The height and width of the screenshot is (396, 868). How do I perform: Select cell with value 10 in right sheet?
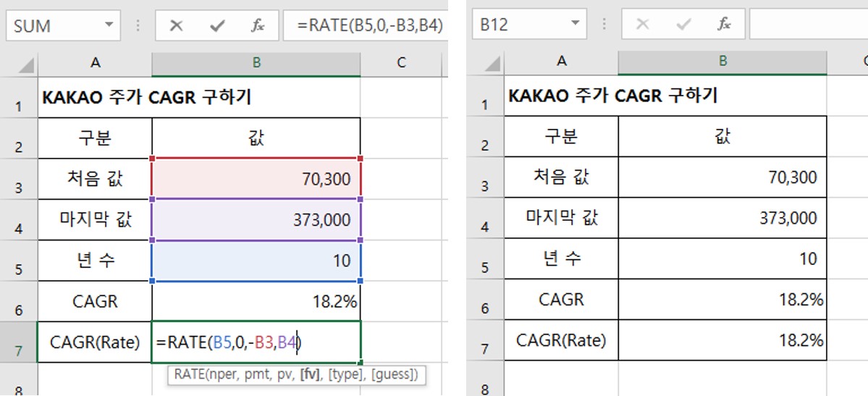tap(722, 260)
